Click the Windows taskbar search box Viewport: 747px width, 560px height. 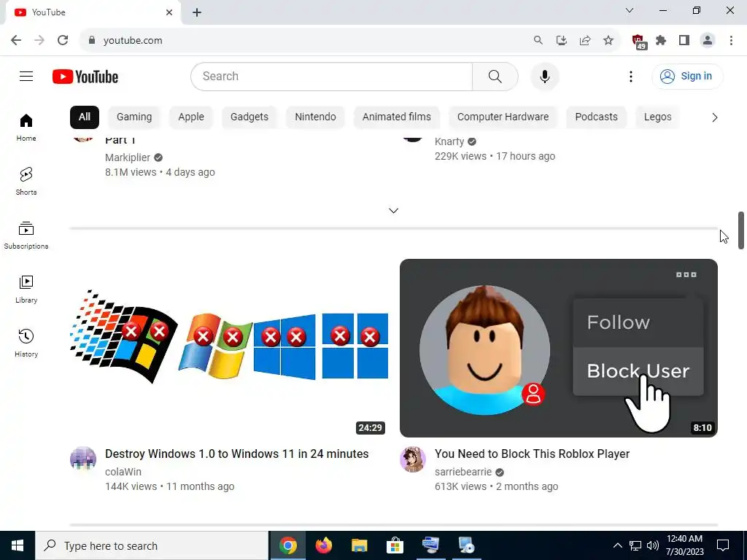(152, 545)
